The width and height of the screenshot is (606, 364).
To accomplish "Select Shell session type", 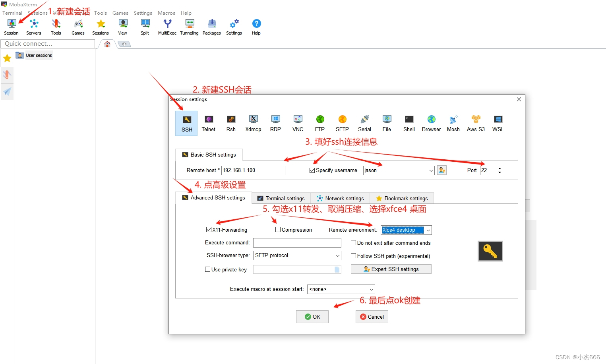I will coord(409,124).
